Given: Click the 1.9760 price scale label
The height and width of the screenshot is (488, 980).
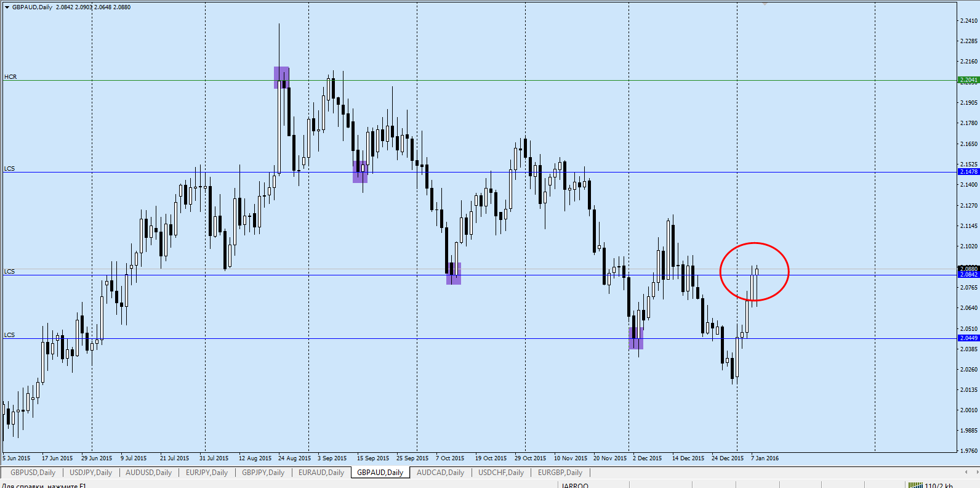Looking at the screenshot, I should tap(969, 451).
